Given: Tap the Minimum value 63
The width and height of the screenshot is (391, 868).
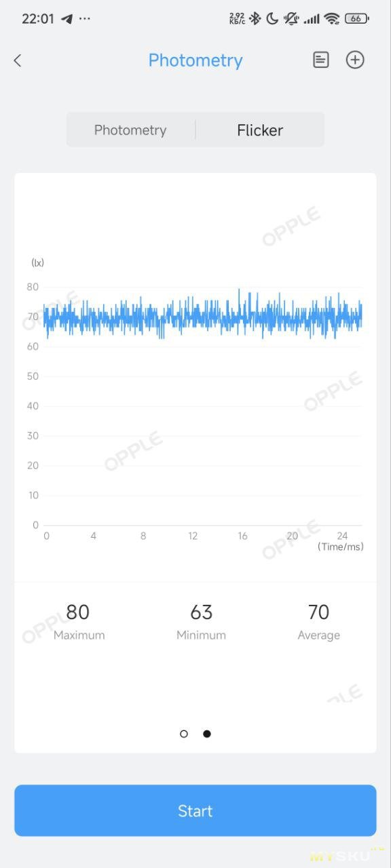Looking at the screenshot, I should [201, 612].
